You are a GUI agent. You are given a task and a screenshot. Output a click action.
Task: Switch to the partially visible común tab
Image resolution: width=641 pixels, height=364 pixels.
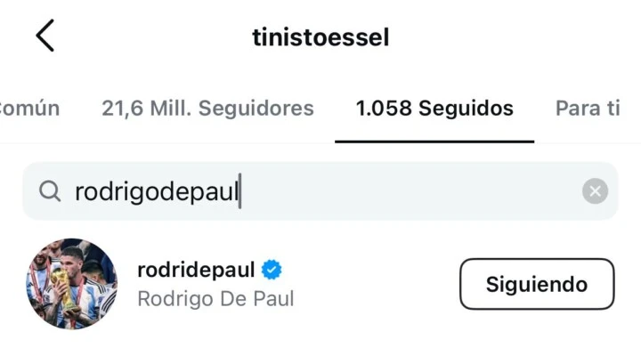(x=29, y=109)
